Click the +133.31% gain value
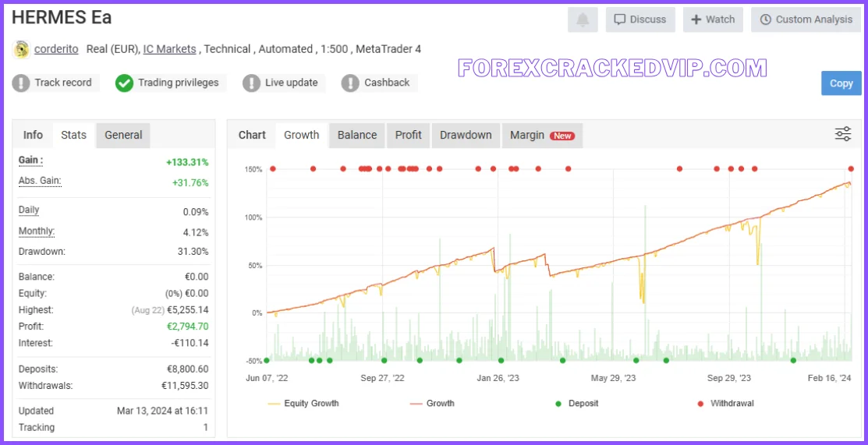 (x=187, y=162)
